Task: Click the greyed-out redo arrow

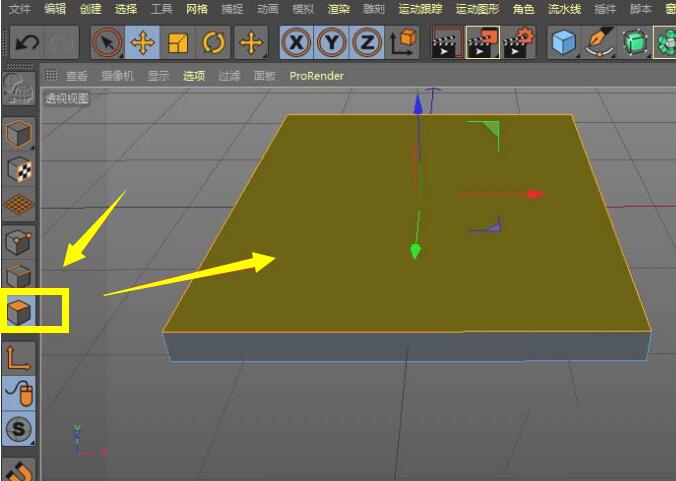Action: (x=62, y=42)
